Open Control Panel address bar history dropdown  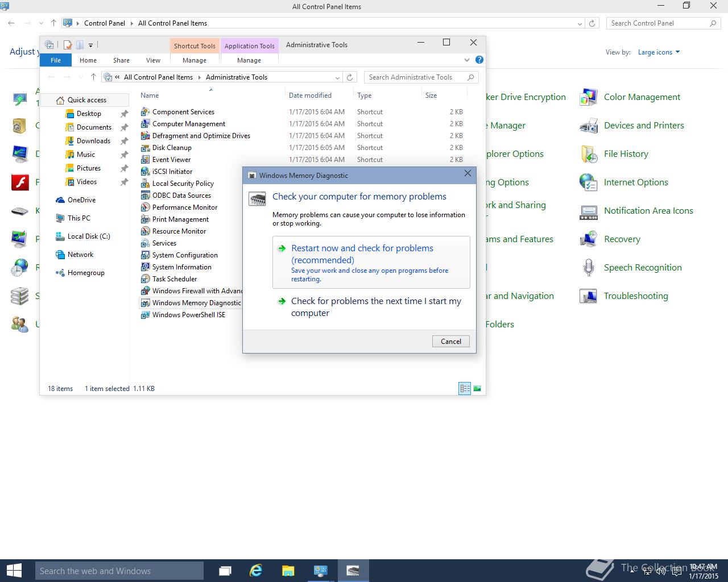tap(580, 24)
